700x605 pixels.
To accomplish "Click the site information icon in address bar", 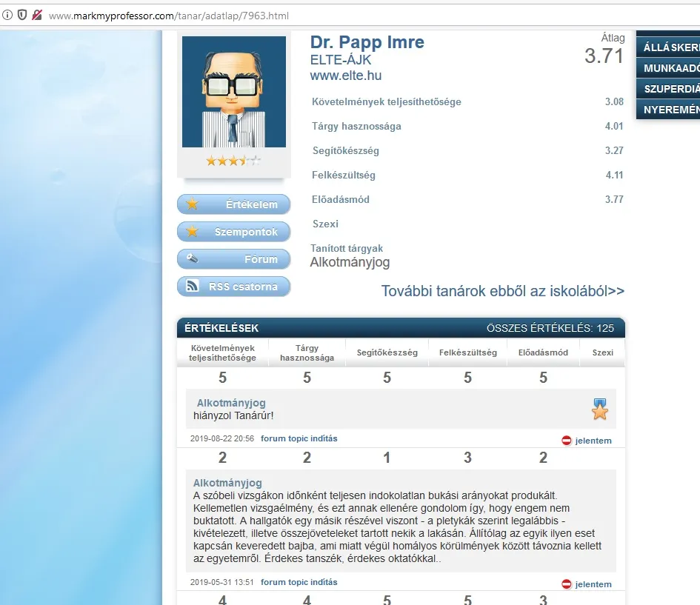I will 7,15.
